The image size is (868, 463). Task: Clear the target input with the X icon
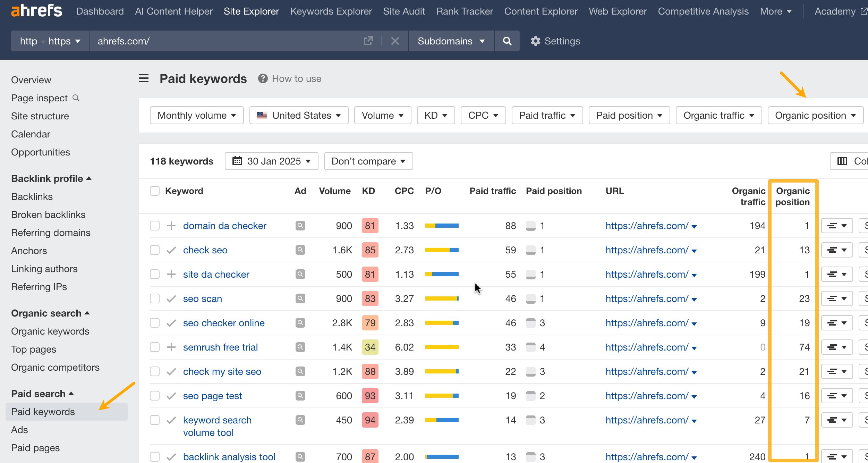pos(395,41)
